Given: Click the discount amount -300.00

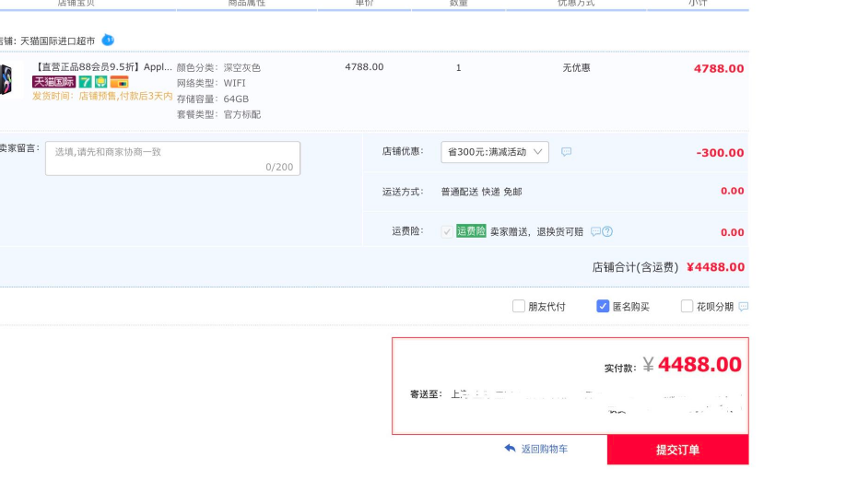Looking at the screenshot, I should click(720, 153).
